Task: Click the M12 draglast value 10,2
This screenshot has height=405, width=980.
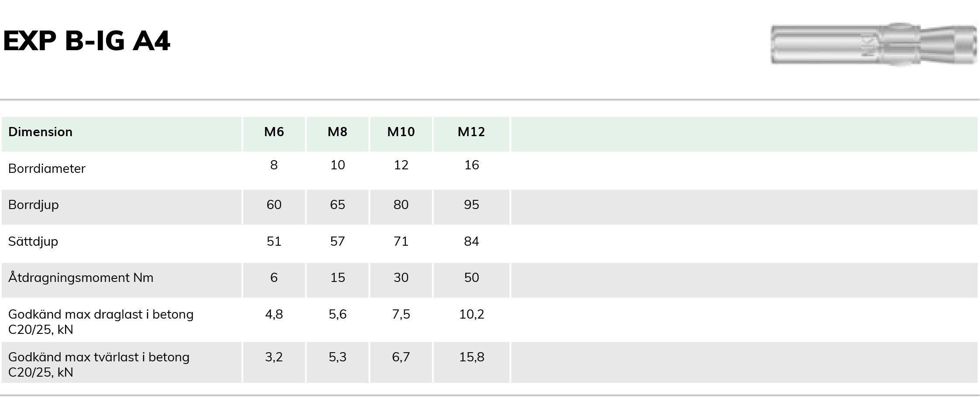Action: coord(471,314)
